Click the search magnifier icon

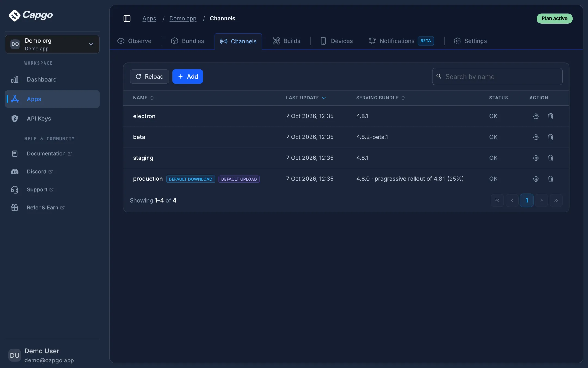point(439,76)
